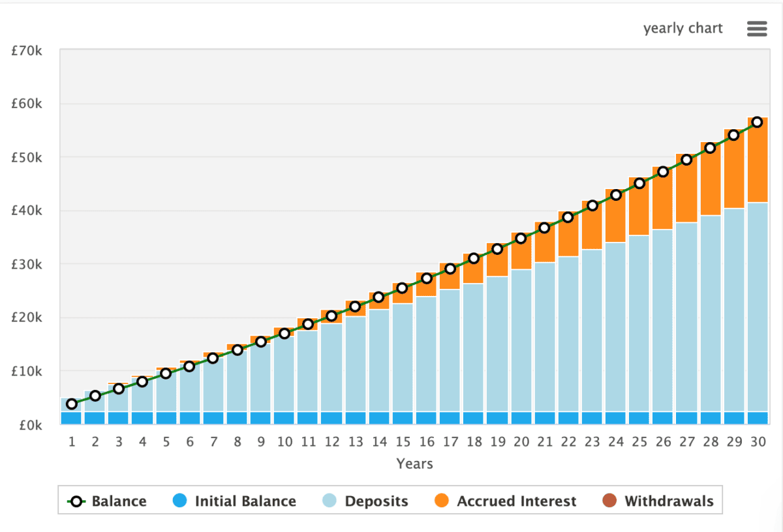The height and width of the screenshot is (532, 783).
Task: Click the deposits bar for year 20
Action: coord(520,339)
